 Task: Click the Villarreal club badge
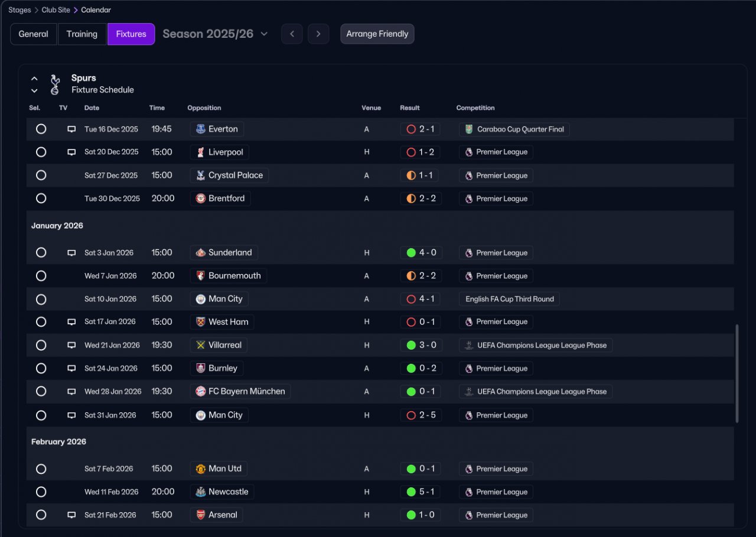(x=201, y=345)
